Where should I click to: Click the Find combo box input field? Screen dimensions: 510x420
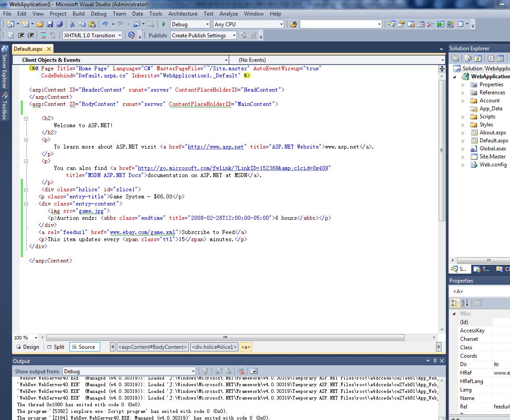click(338, 24)
